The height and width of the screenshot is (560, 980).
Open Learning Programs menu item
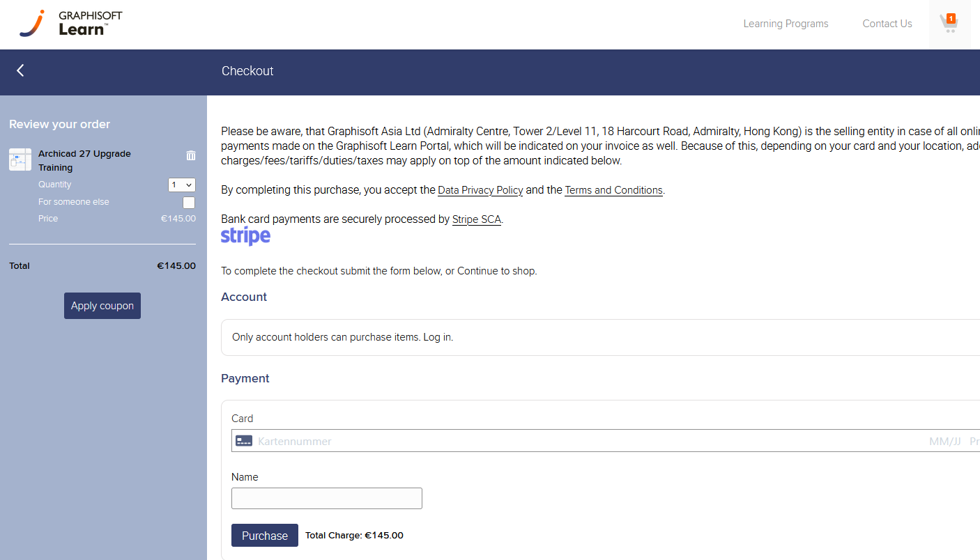pyautogui.click(x=786, y=24)
